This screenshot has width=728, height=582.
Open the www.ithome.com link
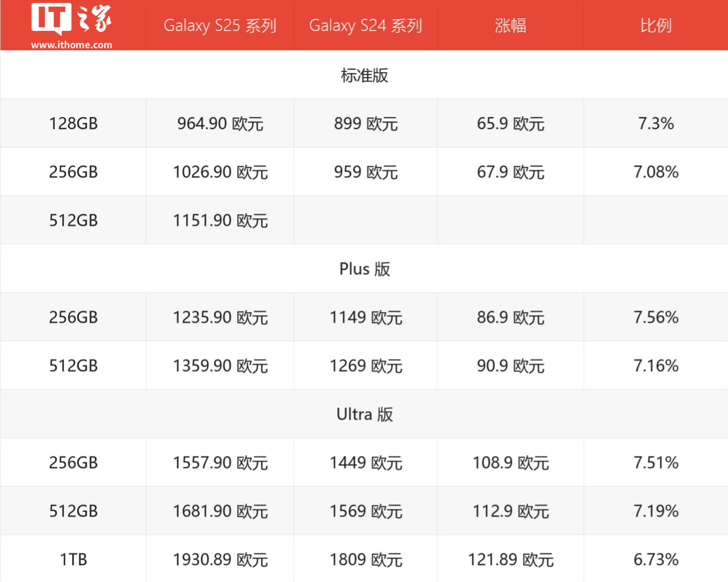pyautogui.click(x=71, y=45)
